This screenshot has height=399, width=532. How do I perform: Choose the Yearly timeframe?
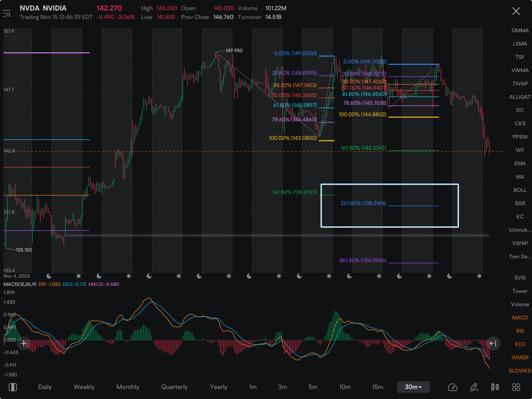click(218, 387)
